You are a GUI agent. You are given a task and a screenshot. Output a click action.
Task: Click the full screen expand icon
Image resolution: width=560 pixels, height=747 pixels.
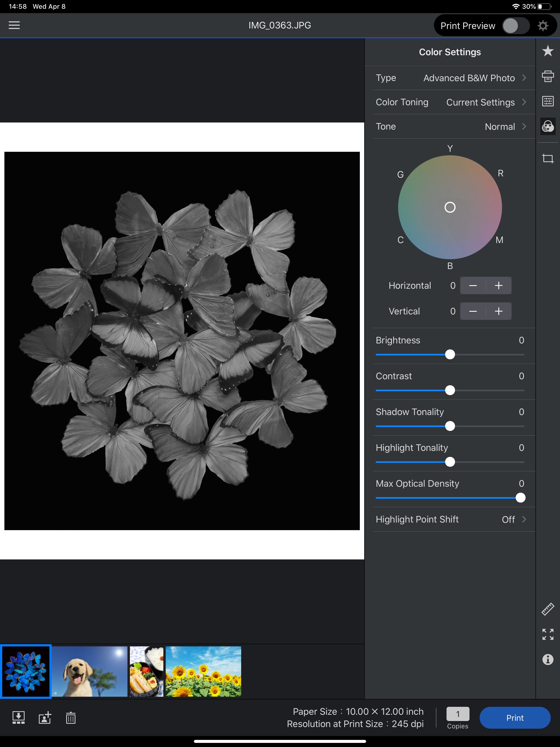pyautogui.click(x=547, y=634)
